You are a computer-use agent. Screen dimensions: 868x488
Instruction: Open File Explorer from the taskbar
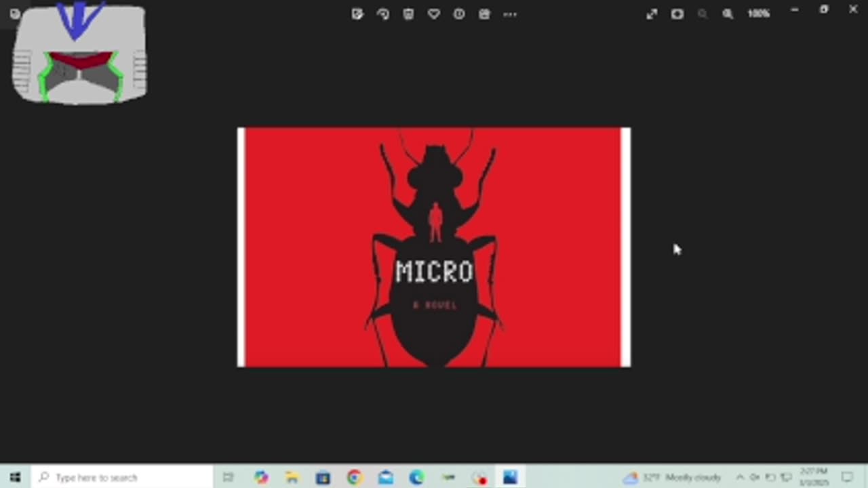tap(292, 477)
